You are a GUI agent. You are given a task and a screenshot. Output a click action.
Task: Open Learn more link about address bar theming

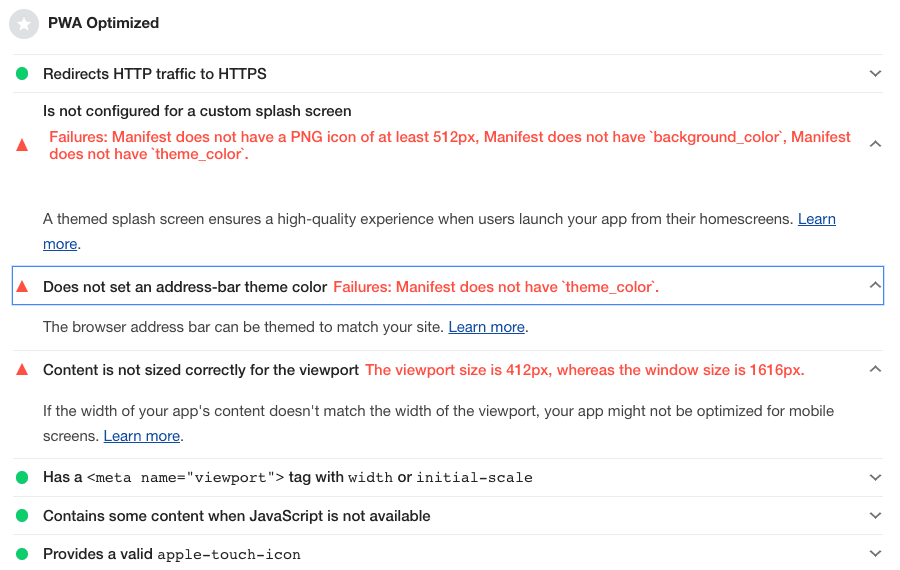tap(487, 327)
